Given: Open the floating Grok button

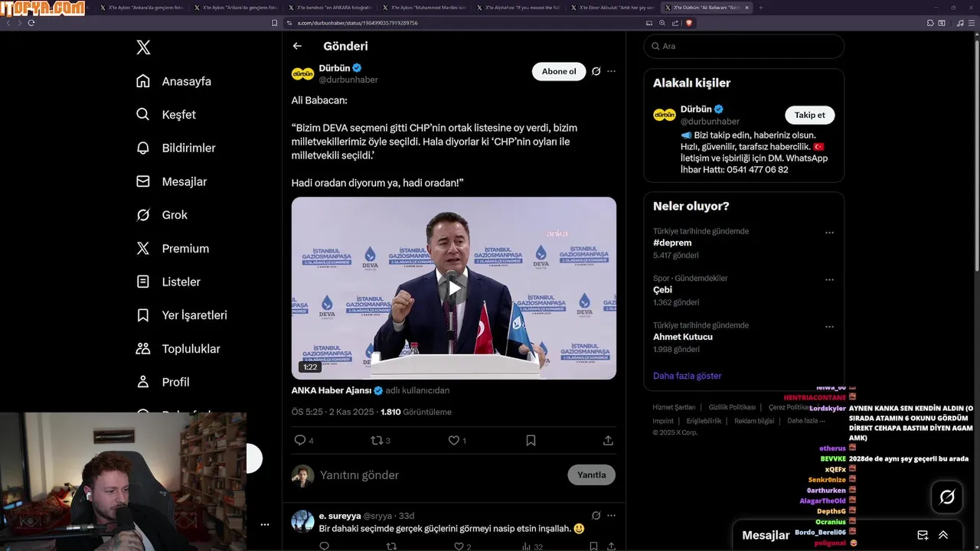Looking at the screenshot, I should point(947,497).
